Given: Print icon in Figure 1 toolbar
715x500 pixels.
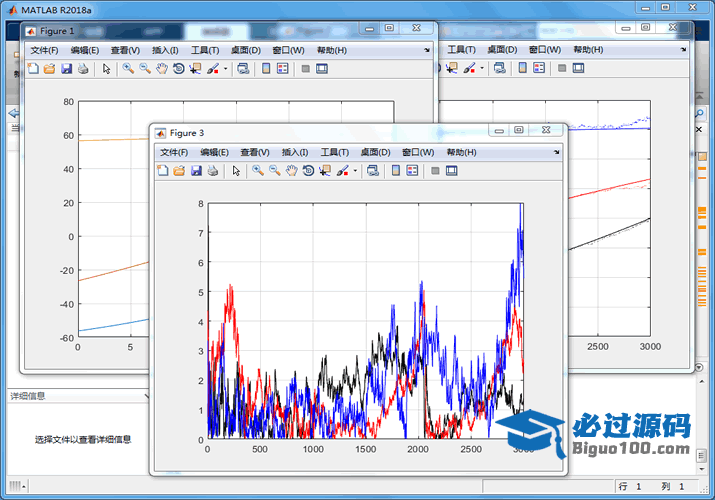Looking at the screenshot, I should click(83, 69).
